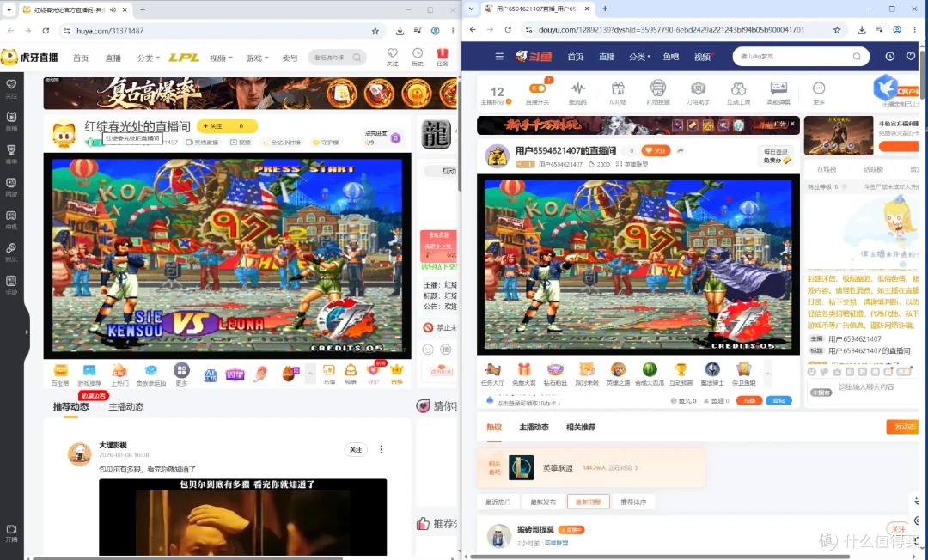Switch to 推荐动态 tab on Huya
This screenshot has width=928, height=560.
(71, 406)
